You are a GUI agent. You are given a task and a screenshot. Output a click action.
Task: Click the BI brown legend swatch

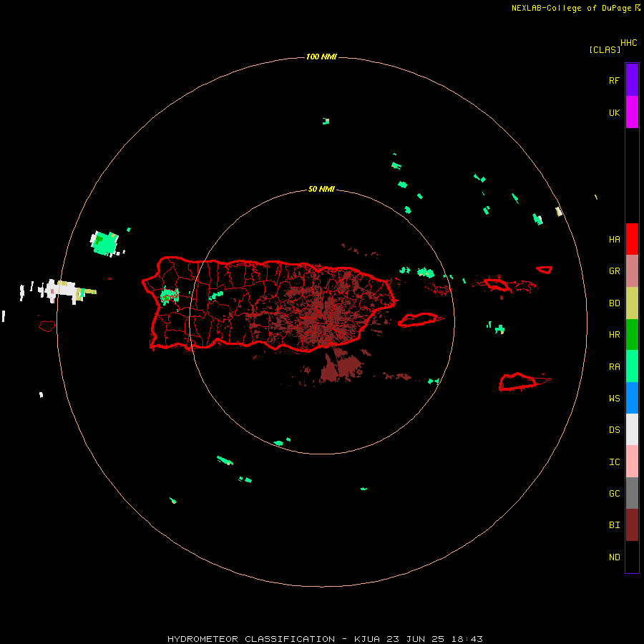632,525
